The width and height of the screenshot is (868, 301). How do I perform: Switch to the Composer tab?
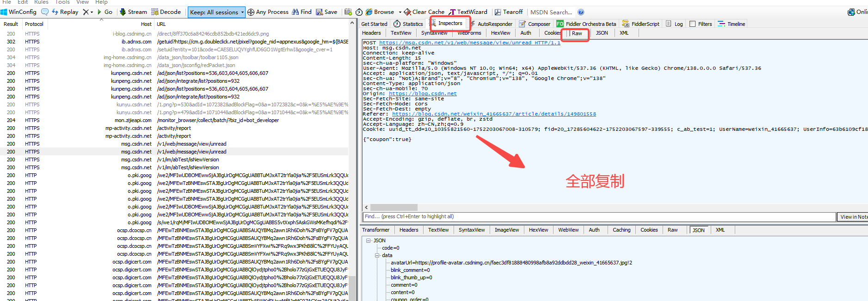click(535, 24)
